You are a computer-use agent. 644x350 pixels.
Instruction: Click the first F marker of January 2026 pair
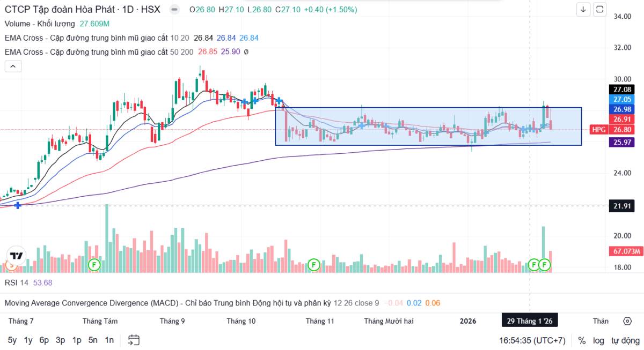tap(533, 264)
